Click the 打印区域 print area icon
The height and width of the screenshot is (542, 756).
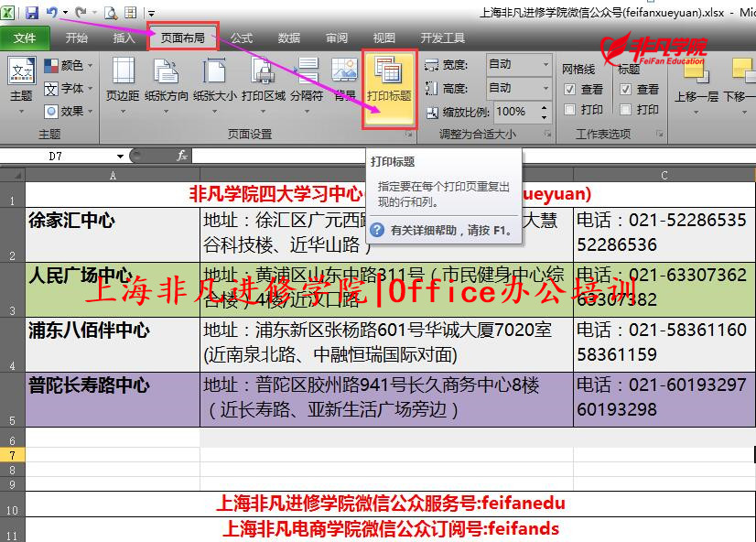[x=264, y=72]
